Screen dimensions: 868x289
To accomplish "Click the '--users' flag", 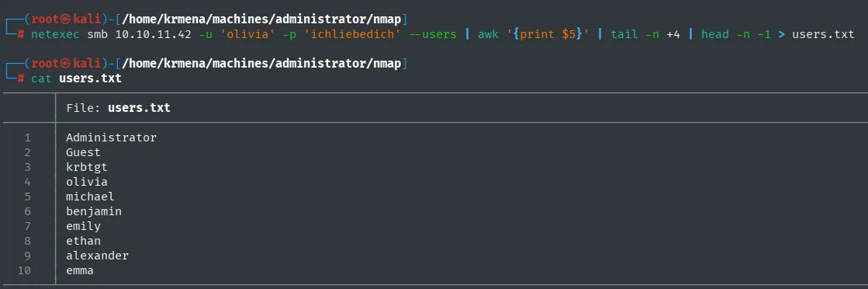I will 432,34.
